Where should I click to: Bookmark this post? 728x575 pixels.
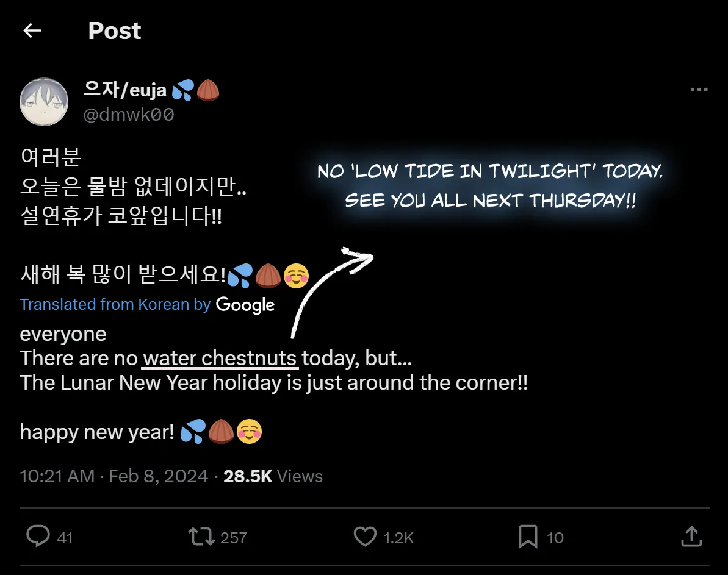[527, 537]
